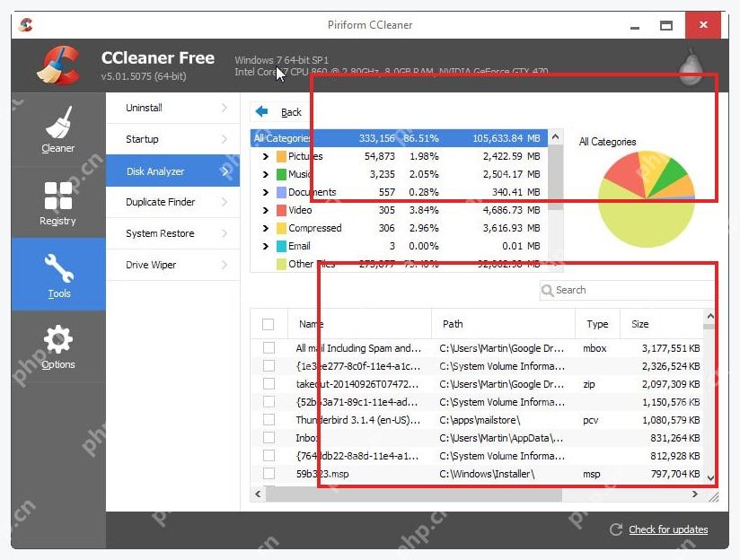The height and width of the screenshot is (560, 740).
Task: Open the Registry section in sidebar
Action: (57, 203)
